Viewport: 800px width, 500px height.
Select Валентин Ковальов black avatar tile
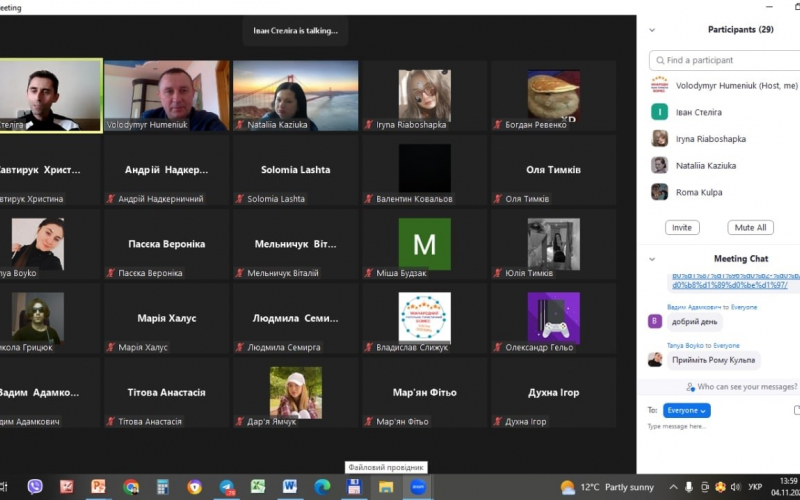(x=424, y=168)
